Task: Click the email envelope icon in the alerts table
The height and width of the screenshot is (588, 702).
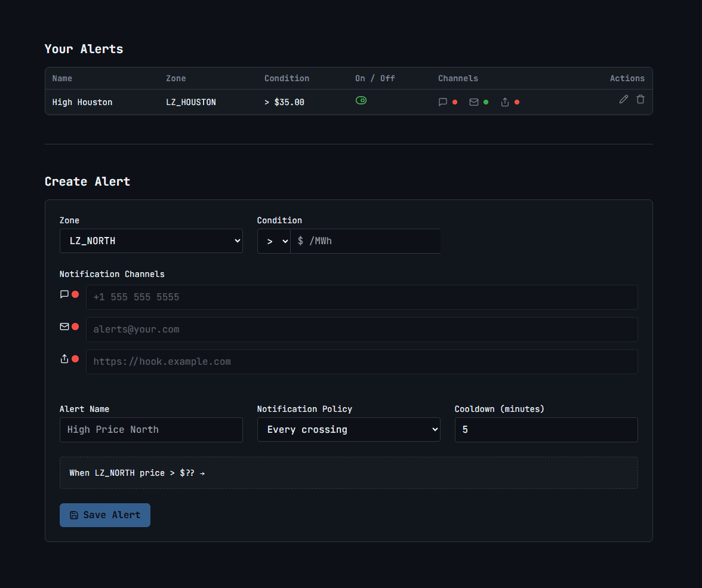Action: [473, 101]
